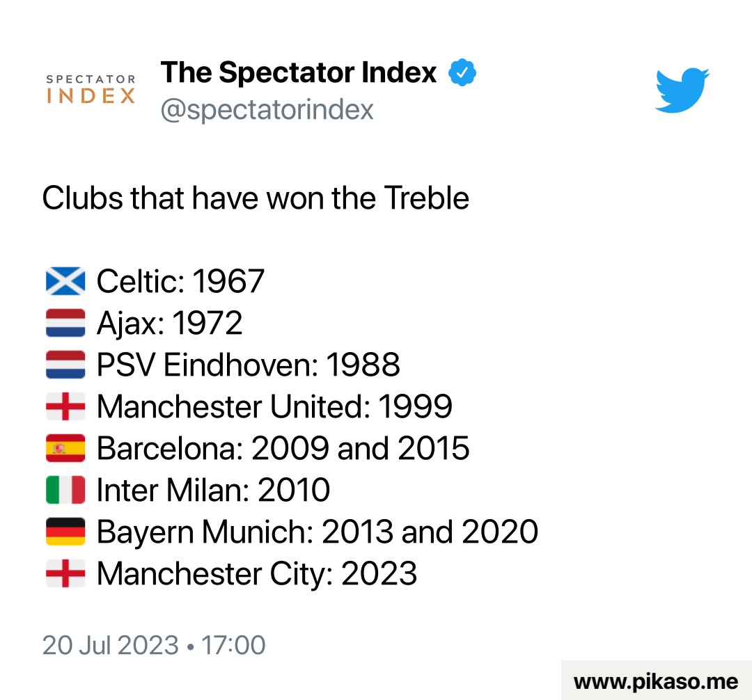
Task: Click the Barcelona: 2009 and 2015 text
Action: click(283, 449)
